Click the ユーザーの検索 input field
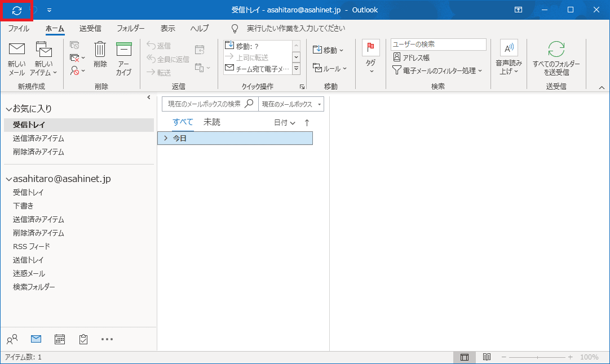This screenshot has width=610, height=364. pos(439,45)
